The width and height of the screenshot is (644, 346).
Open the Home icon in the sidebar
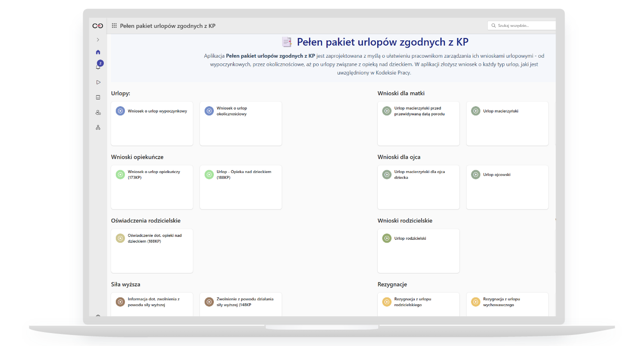(98, 52)
